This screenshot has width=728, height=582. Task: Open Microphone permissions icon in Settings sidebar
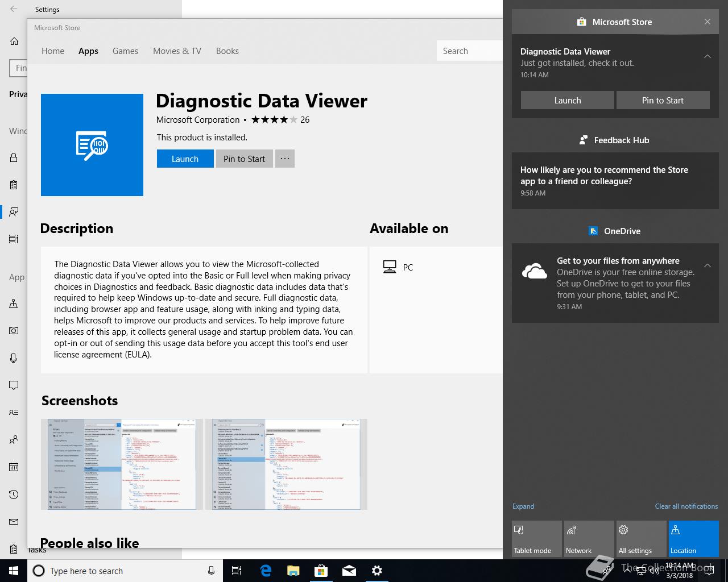pos(14,358)
